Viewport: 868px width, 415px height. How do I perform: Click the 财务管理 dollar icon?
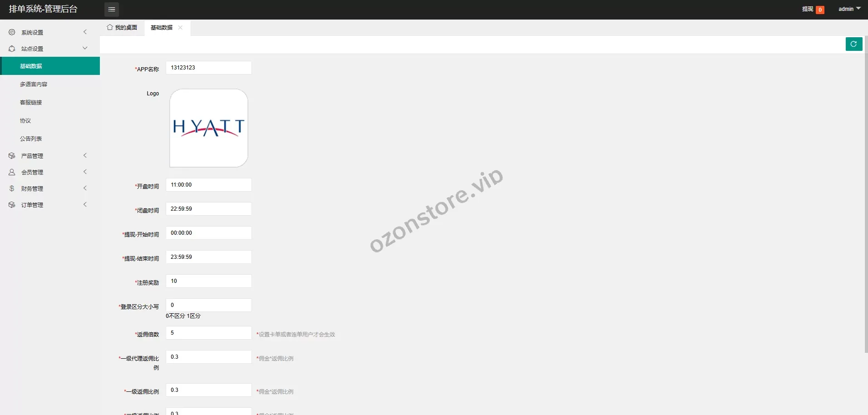coord(12,188)
